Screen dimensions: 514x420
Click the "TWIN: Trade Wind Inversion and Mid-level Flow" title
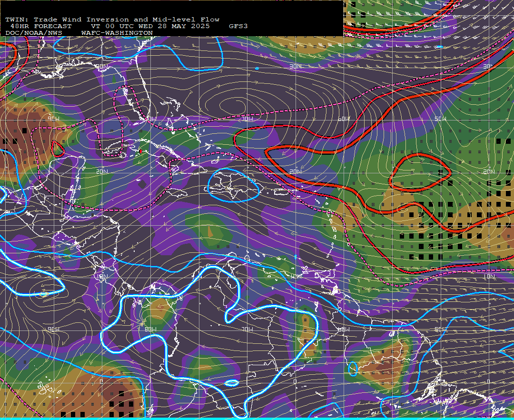click(x=112, y=20)
